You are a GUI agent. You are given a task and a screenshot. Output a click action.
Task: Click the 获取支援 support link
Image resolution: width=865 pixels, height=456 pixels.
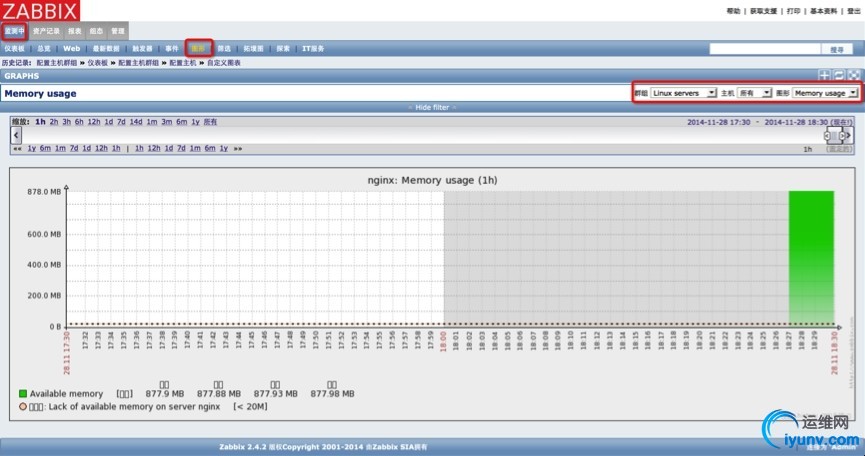[763, 11]
